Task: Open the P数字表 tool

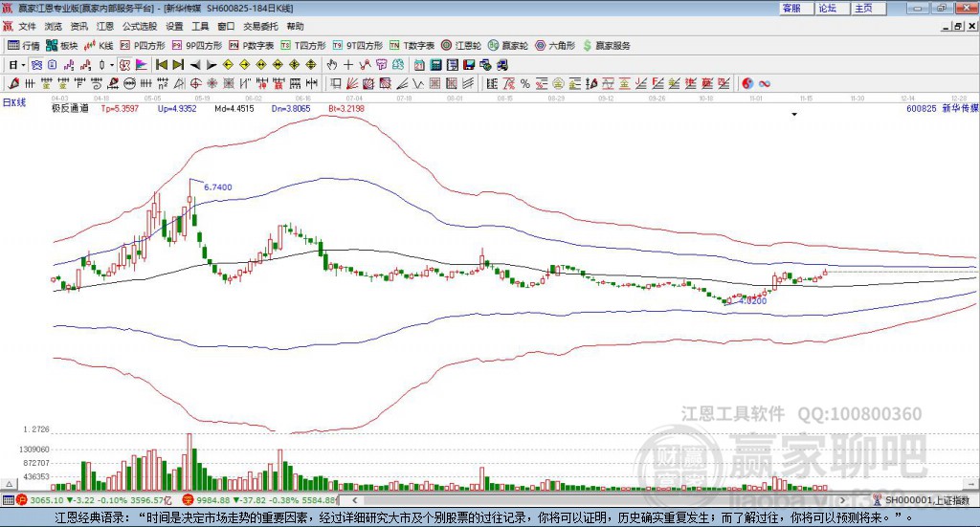Action: point(252,46)
